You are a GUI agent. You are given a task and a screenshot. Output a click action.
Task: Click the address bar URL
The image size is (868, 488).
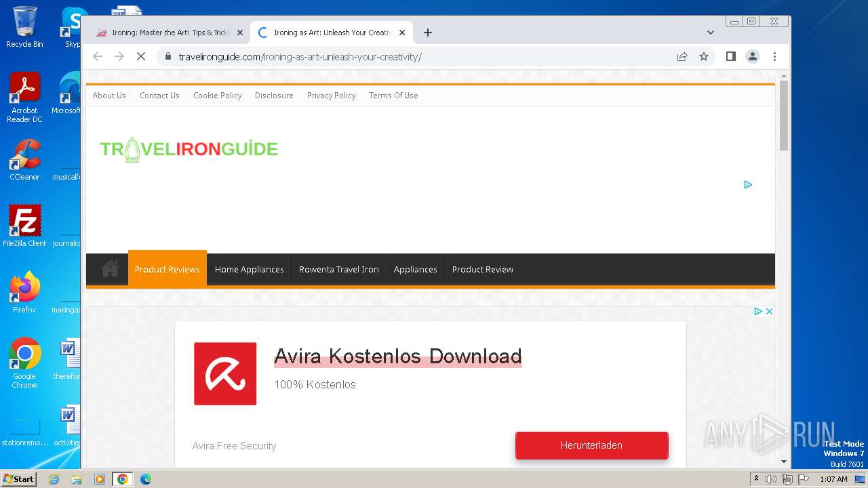click(x=300, y=57)
